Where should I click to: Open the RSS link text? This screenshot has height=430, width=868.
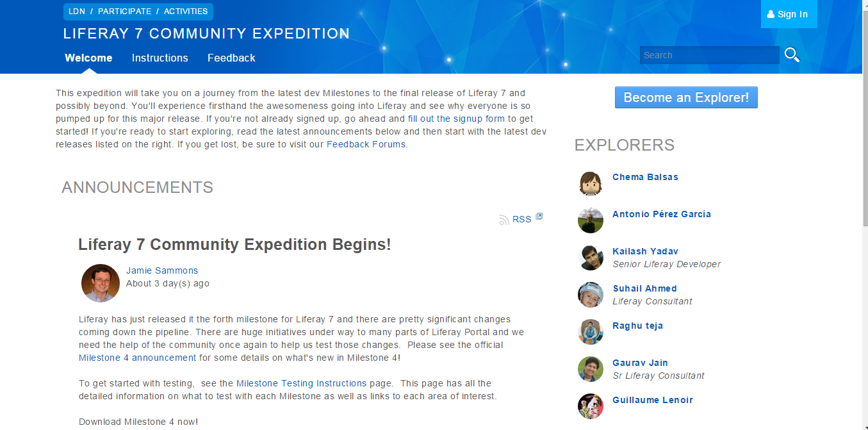[522, 219]
